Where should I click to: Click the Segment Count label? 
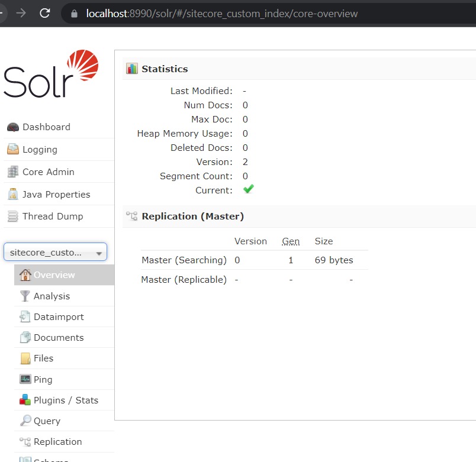coord(196,176)
